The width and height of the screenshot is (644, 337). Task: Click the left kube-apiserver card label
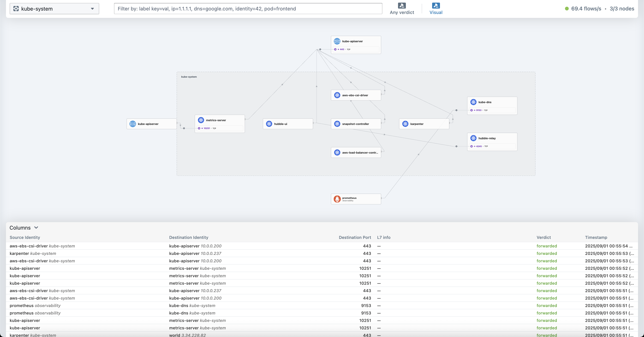(148, 124)
